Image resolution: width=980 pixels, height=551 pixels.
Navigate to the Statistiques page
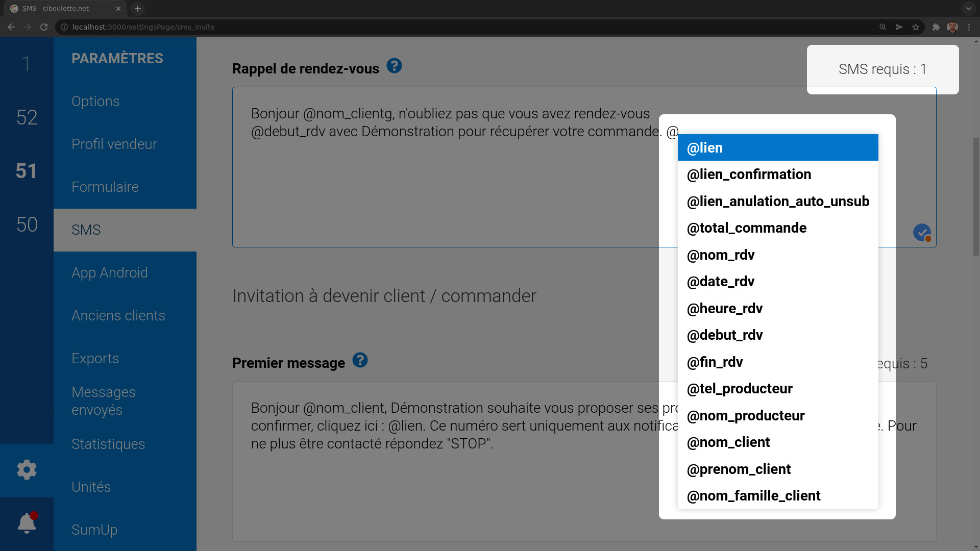[x=108, y=444]
